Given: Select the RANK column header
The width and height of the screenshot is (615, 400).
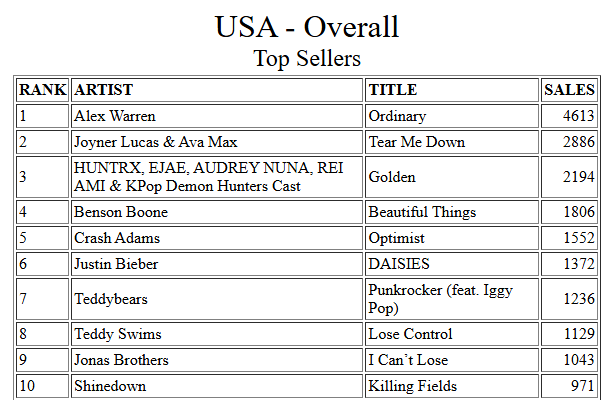Looking at the screenshot, I should (x=42, y=90).
